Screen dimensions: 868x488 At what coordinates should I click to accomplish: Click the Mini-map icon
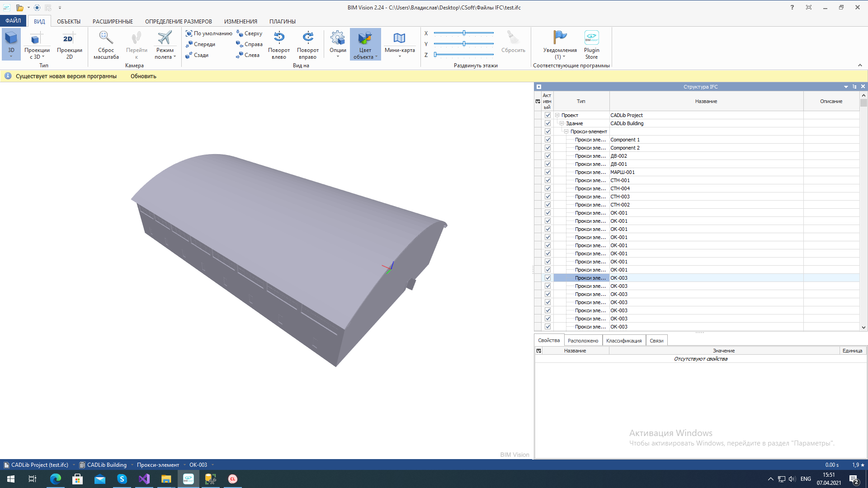(x=400, y=38)
